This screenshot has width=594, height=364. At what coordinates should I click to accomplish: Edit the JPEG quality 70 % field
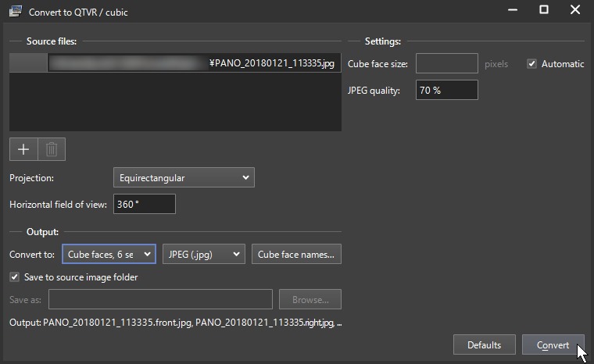447,90
